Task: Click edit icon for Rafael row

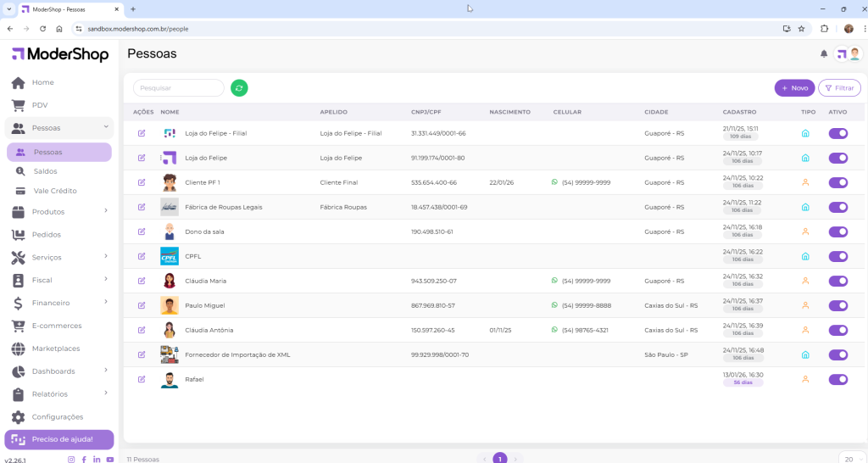Action: 142,379
